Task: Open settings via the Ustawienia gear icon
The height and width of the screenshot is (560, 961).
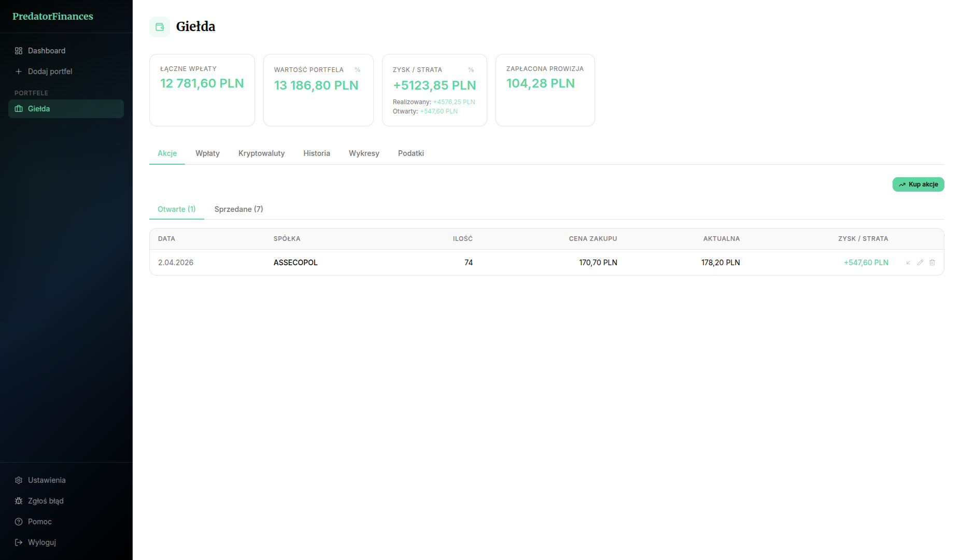Action: pyautogui.click(x=19, y=480)
